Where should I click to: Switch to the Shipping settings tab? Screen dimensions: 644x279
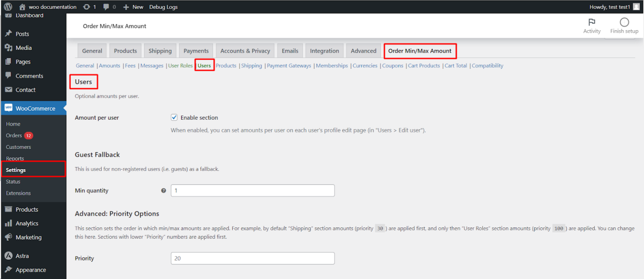click(160, 50)
